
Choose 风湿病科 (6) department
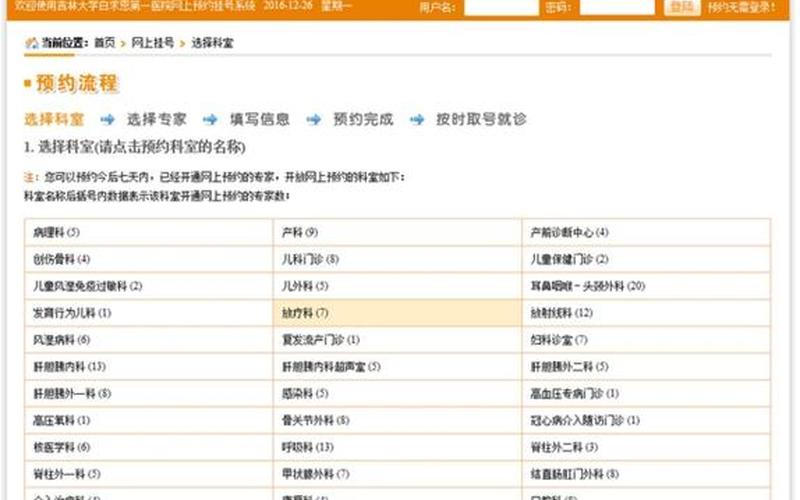point(62,340)
